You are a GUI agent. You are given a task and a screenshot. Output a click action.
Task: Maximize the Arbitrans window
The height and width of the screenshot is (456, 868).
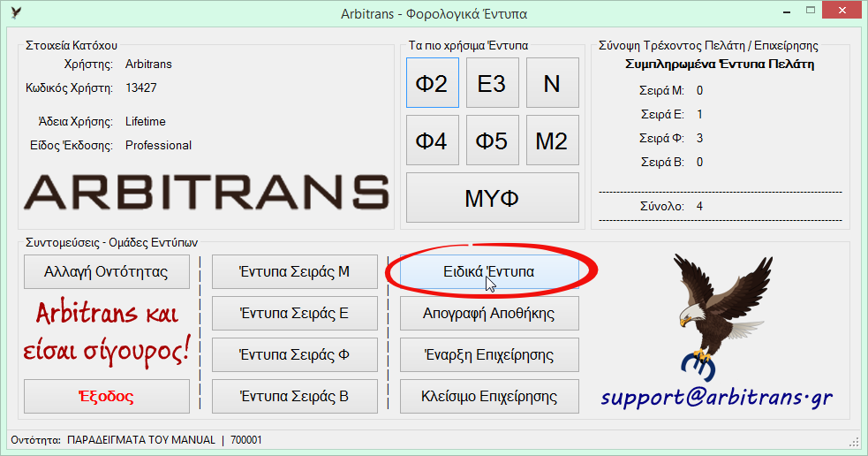click(x=811, y=11)
